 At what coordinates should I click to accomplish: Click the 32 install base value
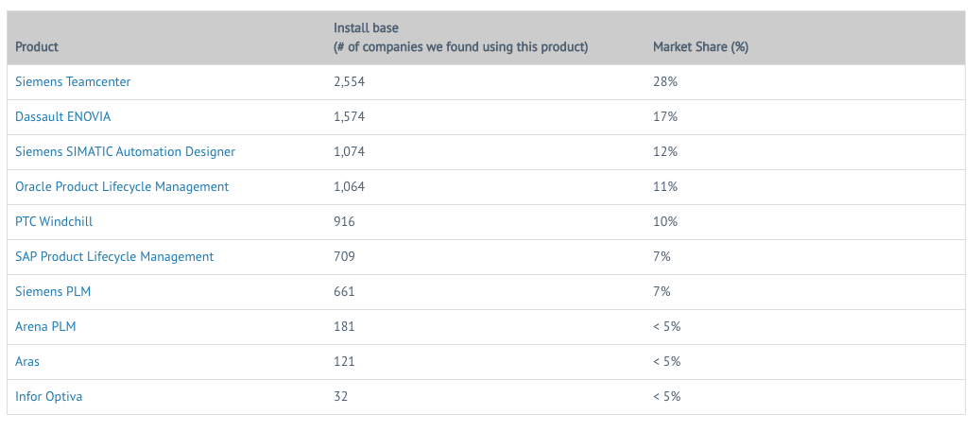coord(341,397)
